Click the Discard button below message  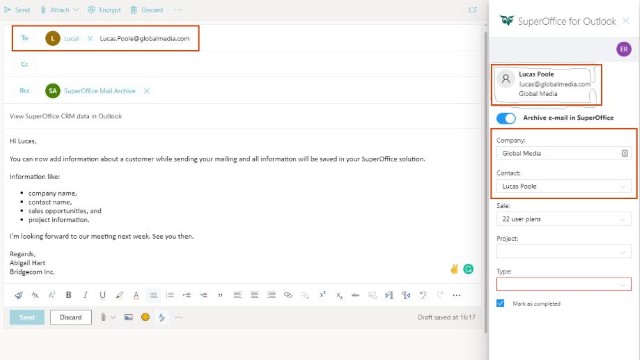[71, 317]
